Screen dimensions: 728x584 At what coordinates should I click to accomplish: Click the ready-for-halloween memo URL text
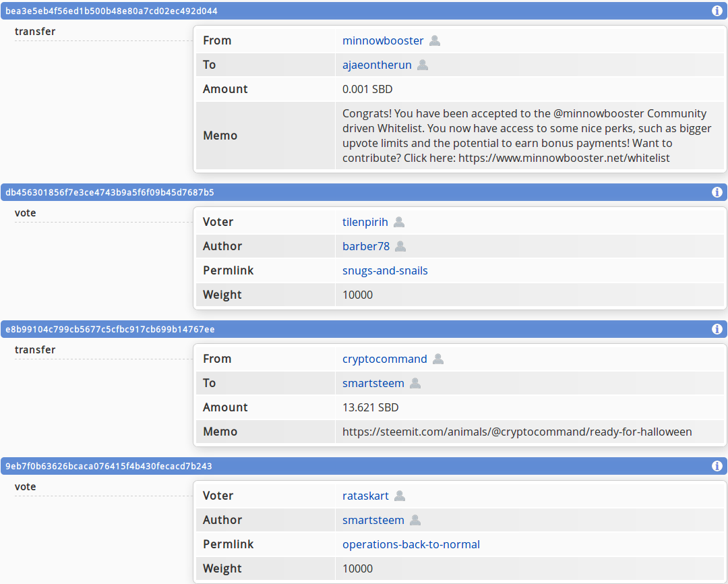tap(517, 432)
